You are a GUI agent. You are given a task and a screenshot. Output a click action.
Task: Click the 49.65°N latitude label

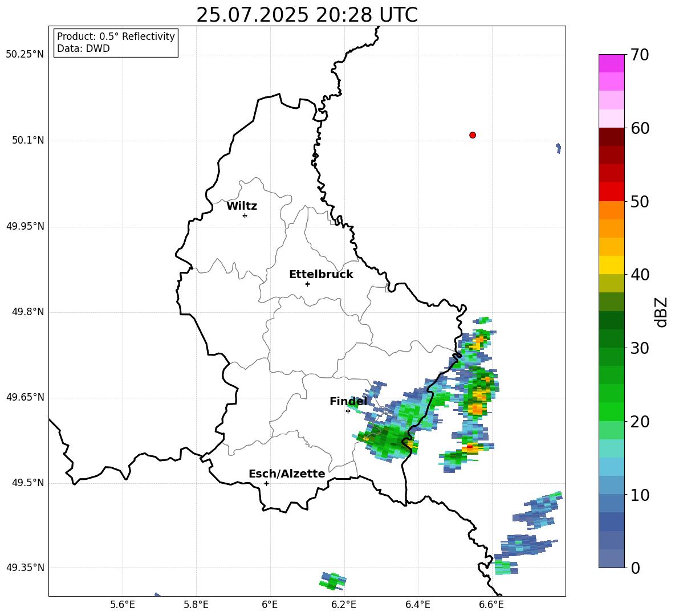tap(25, 397)
